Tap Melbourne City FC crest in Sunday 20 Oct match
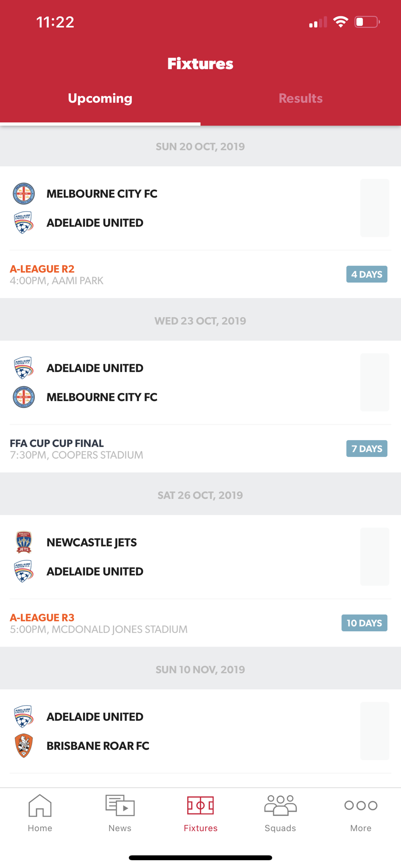 coord(23,194)
